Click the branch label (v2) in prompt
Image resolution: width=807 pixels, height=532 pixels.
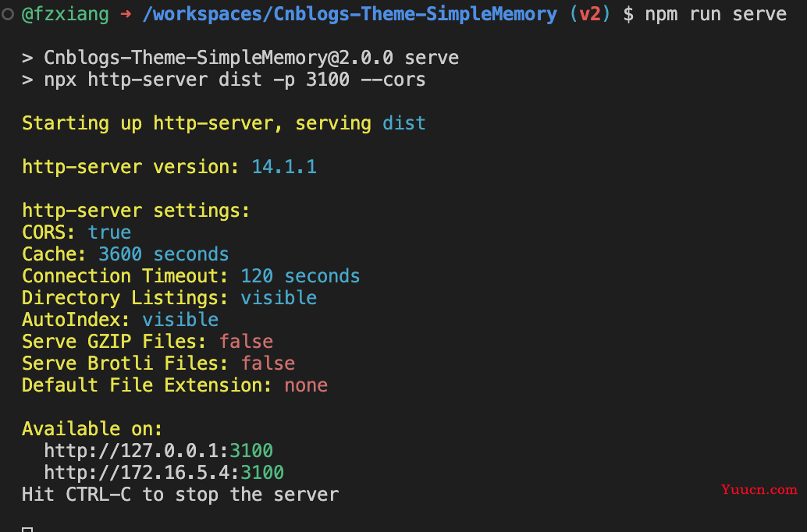click(590, 14)
